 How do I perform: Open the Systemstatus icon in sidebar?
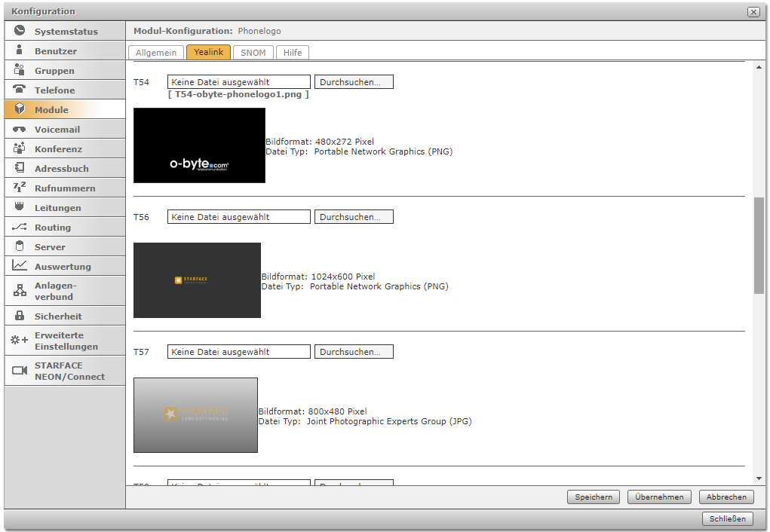[x=20, y=31]
